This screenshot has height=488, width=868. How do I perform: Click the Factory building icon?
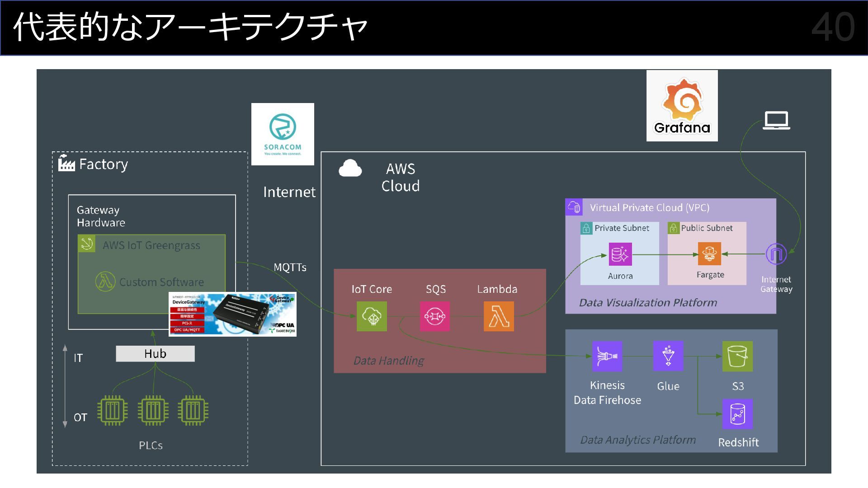pos(66,164)
